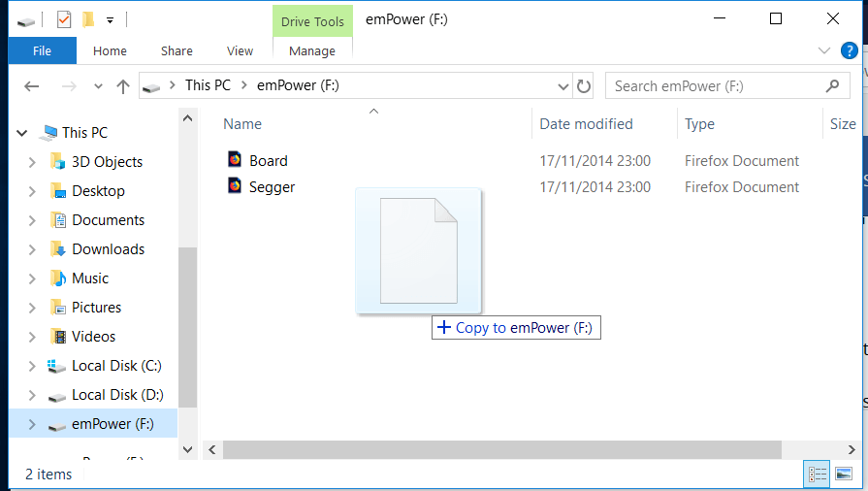Viewport: 868px width, 491px height.
Task: Click the Videos folder icon
Action: pos(58,337)
